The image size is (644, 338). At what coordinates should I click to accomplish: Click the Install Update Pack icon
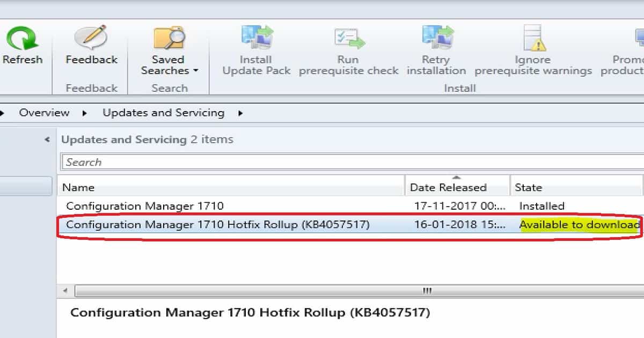click(256, 39)
